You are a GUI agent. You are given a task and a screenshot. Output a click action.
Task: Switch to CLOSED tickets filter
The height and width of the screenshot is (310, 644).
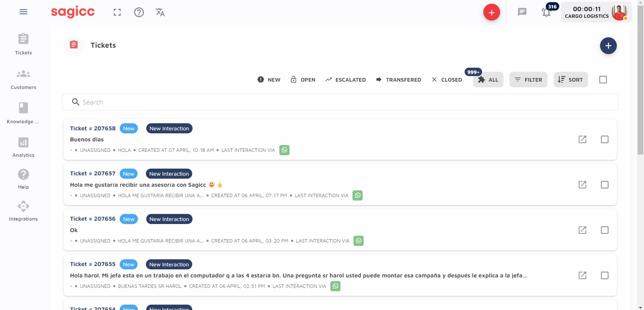(447, 80)
